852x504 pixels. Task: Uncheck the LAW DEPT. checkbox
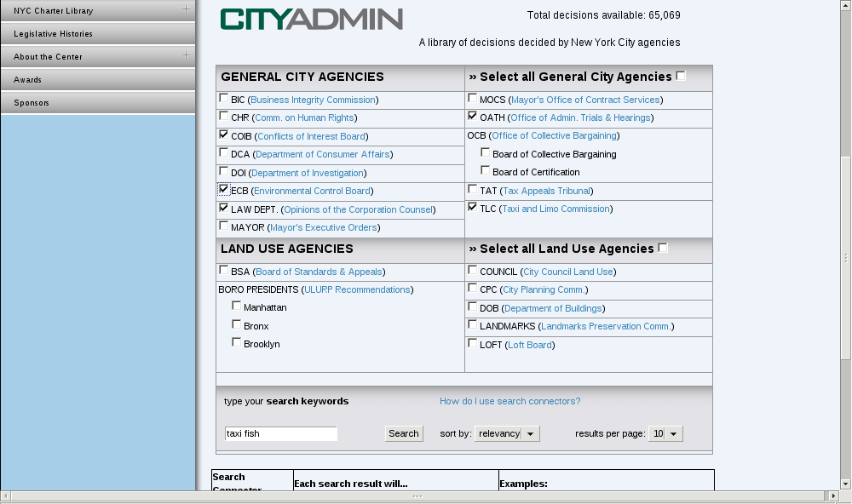point(223,208)
